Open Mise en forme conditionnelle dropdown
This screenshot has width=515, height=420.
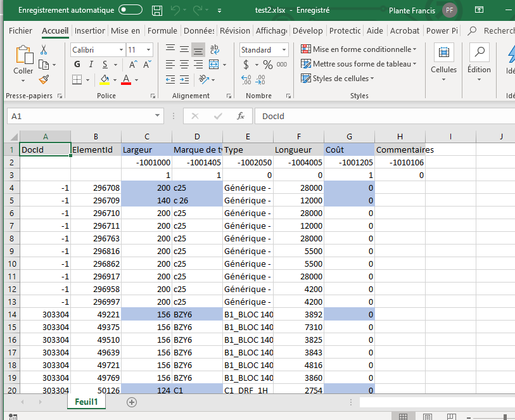pos(364,49)
